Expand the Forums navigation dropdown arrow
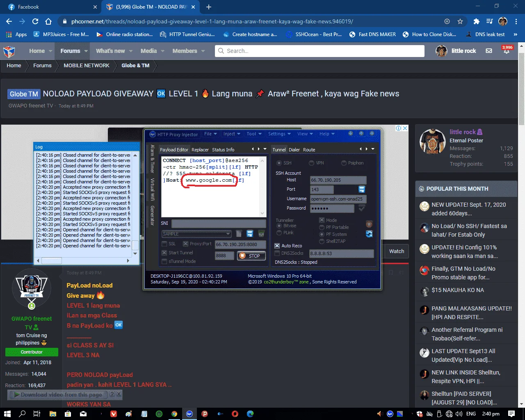 pyautogui.click(x=86, y=51)
